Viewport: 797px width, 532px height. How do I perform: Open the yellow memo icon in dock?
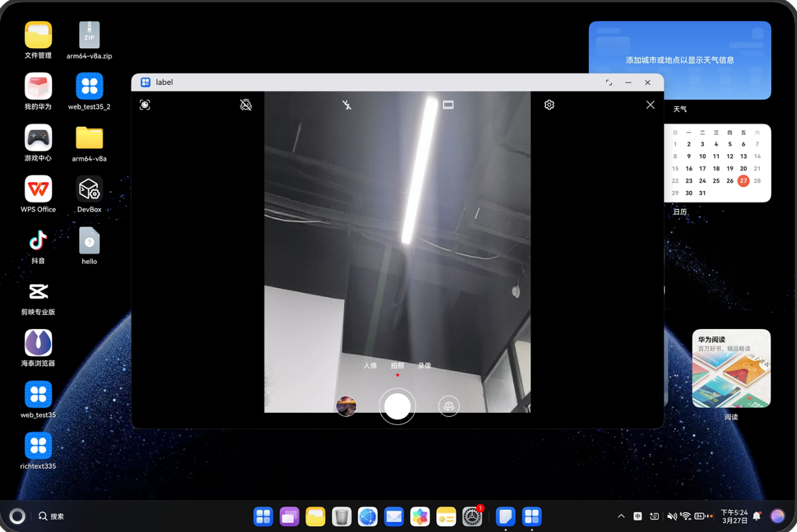coord(446,516)
